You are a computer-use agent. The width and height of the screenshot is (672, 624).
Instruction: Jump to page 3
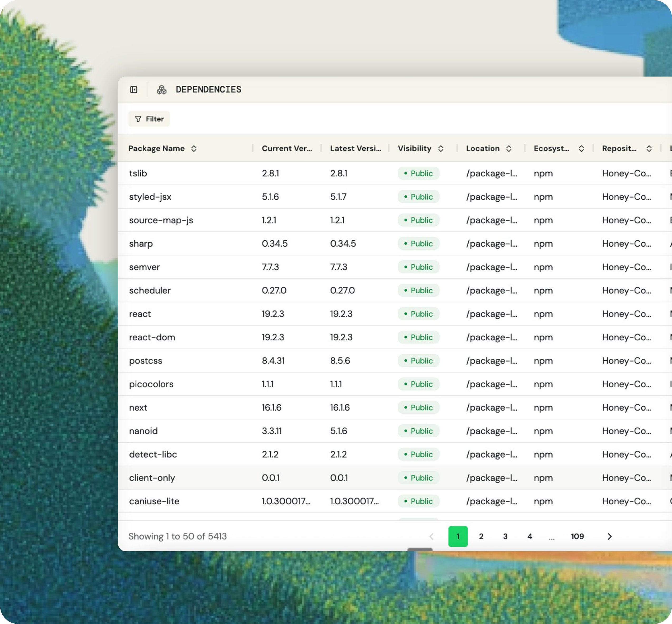(505, 536)
